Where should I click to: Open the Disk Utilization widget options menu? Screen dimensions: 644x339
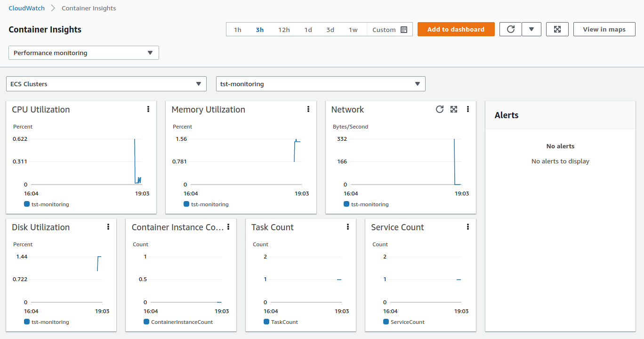108,226
